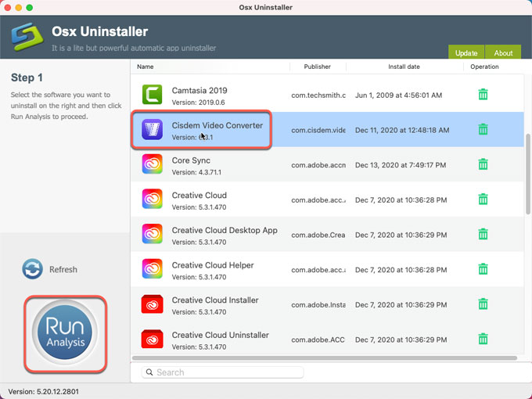Click trash icon in Creative Cloud row

pos(483,199)
